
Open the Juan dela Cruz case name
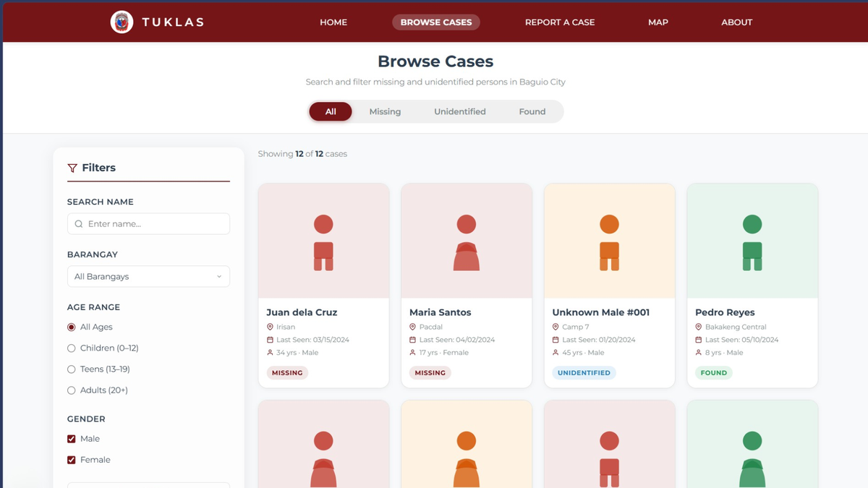(302, 312)
